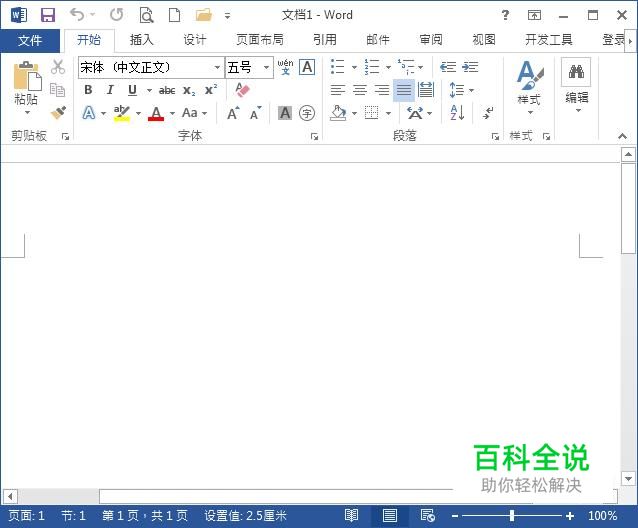This screenshot has height=528, width=638.
Task: Click the vertical scrollbar down arrow
Action: (629, 479)
